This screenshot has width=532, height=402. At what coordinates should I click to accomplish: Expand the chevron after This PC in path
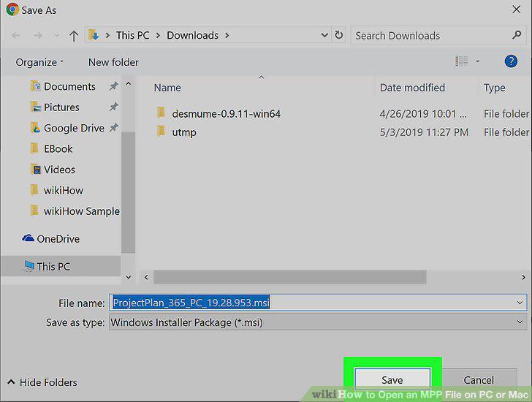(158, 35)
